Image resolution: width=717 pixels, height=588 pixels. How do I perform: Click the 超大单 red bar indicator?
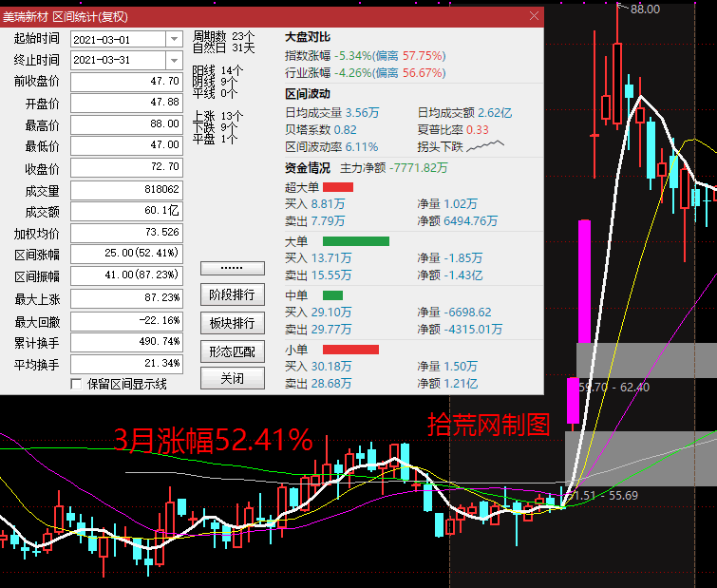click(x=338, y=187)
